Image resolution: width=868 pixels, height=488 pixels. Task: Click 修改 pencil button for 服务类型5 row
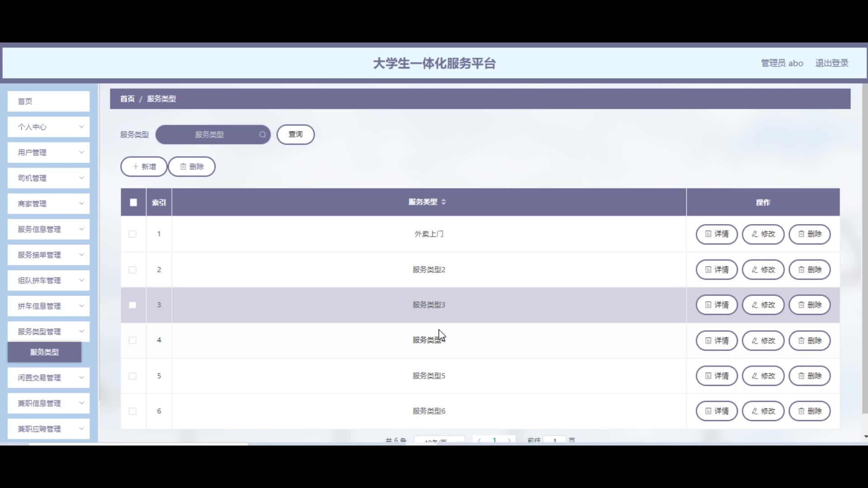[763, 376]
